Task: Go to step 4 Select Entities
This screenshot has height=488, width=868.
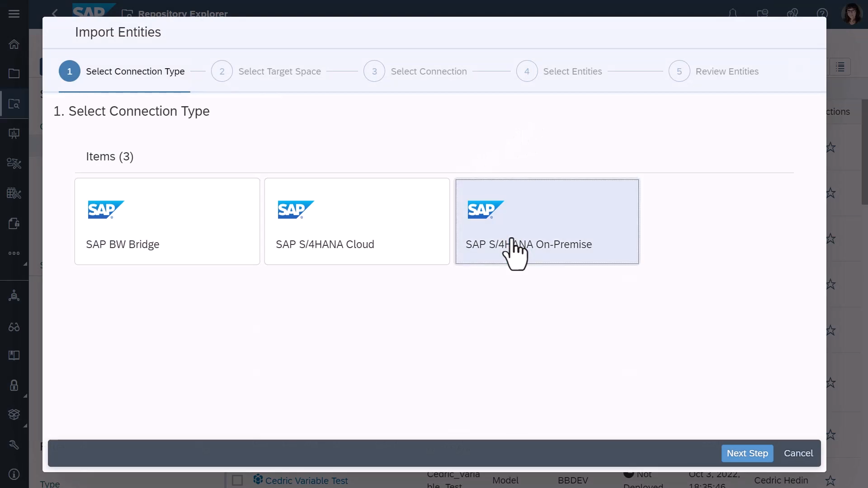Action: (559, 71)
